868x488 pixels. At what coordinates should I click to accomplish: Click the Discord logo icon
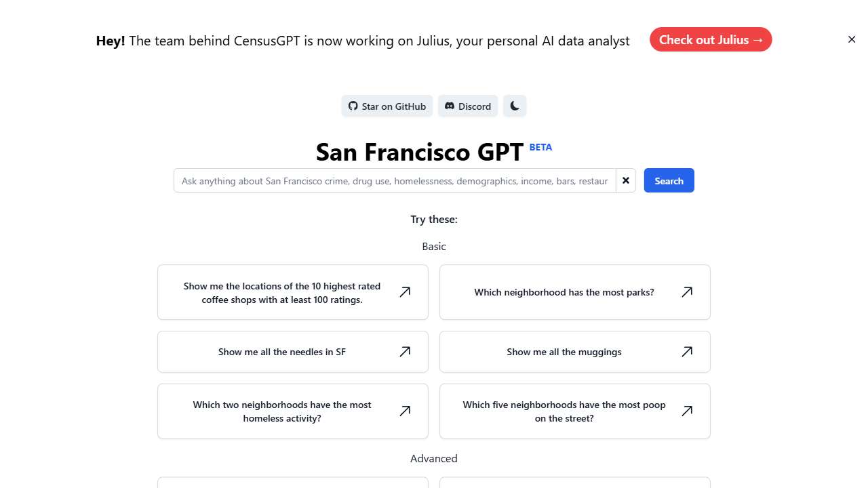(x=449, y=106)
